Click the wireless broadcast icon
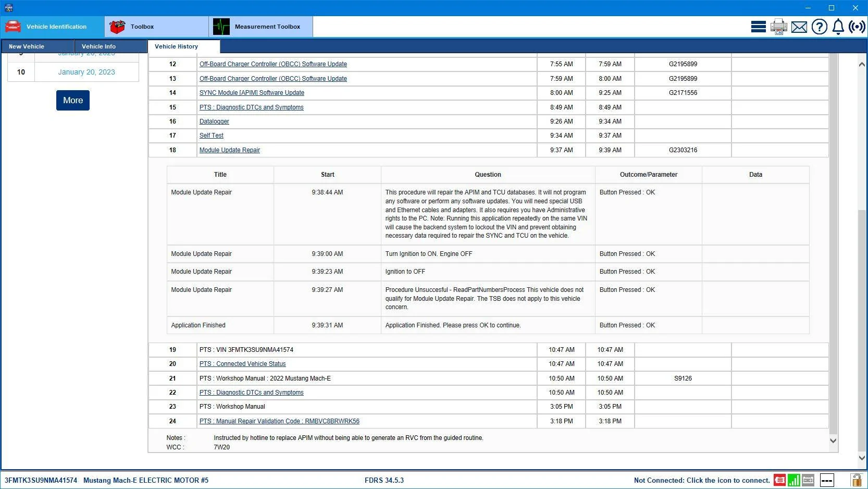Viewport: 868px width, 489px height. pyautogui.click(x=857, y=27)
